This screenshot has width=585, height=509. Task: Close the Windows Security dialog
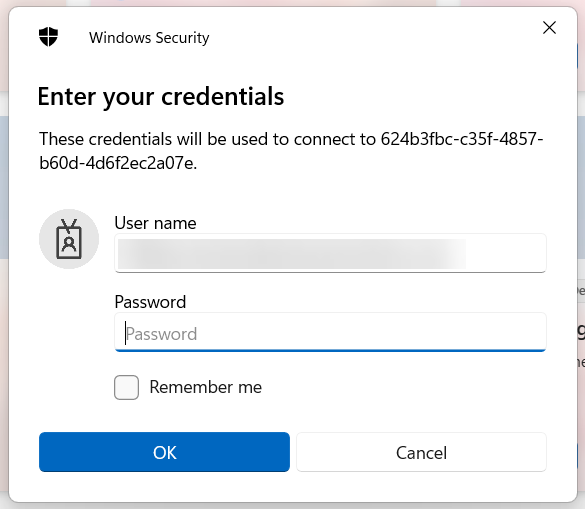(x=549, y=28)
